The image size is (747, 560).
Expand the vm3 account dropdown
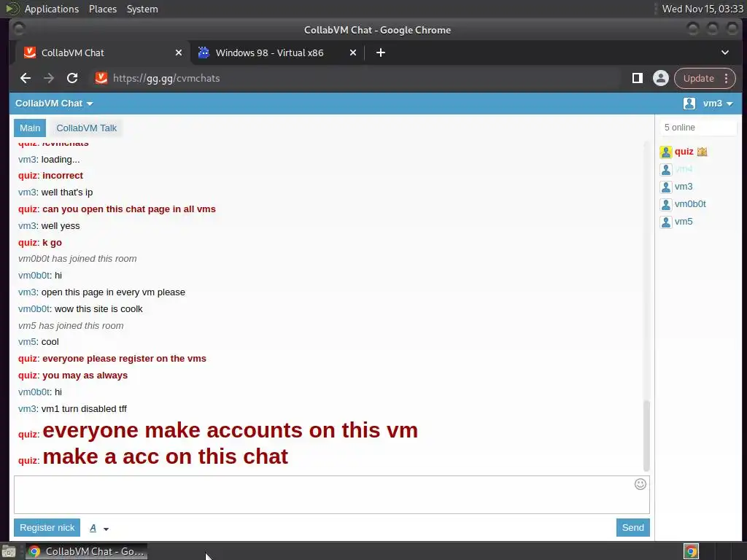[x=718, y=104]
